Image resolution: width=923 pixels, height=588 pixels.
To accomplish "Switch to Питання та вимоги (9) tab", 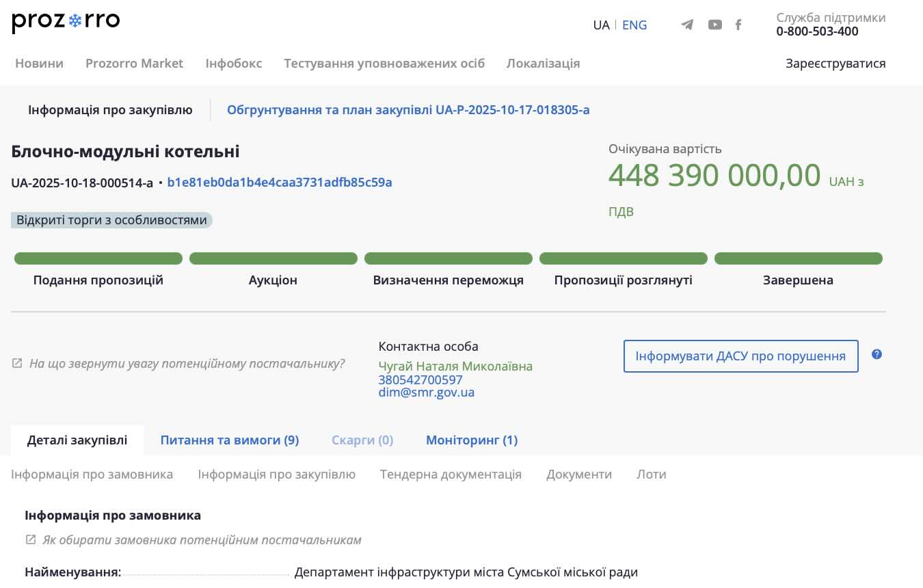I will pyautogui.click(x=229, y=440).
